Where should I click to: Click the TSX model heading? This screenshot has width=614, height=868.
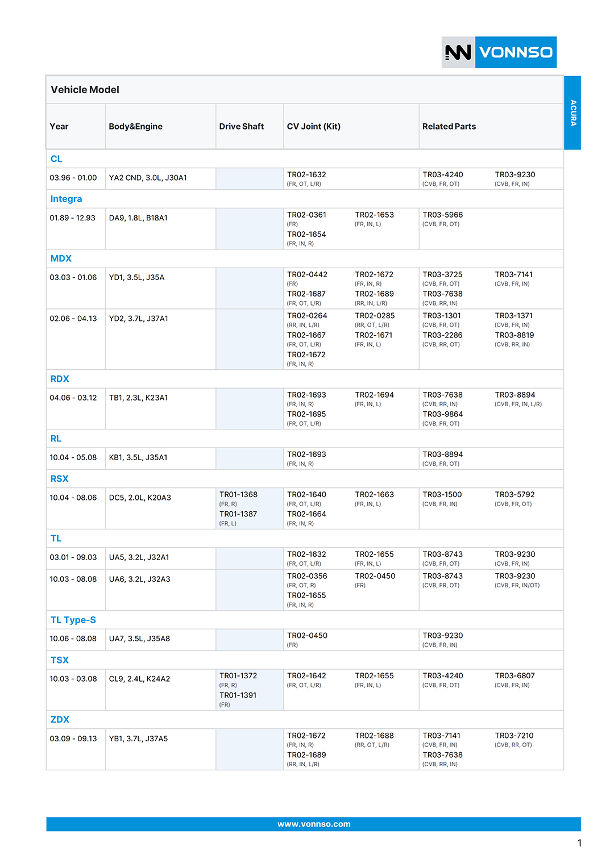[60, 660]
